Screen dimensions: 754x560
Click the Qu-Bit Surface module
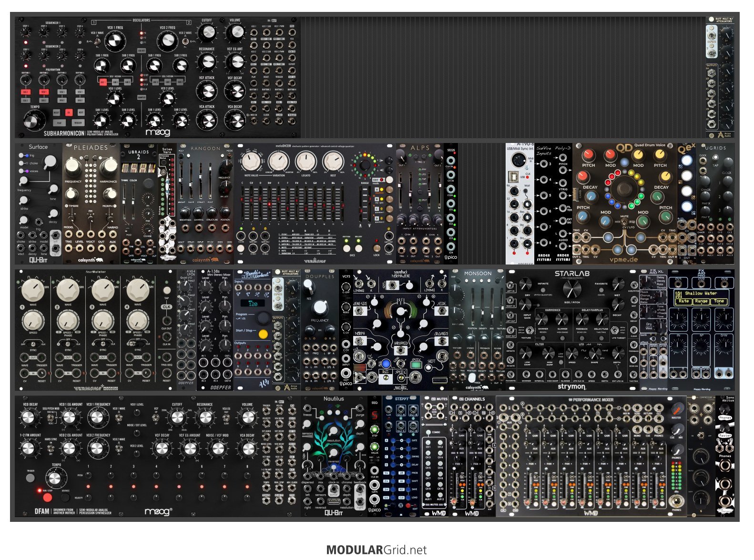(39, 204)
